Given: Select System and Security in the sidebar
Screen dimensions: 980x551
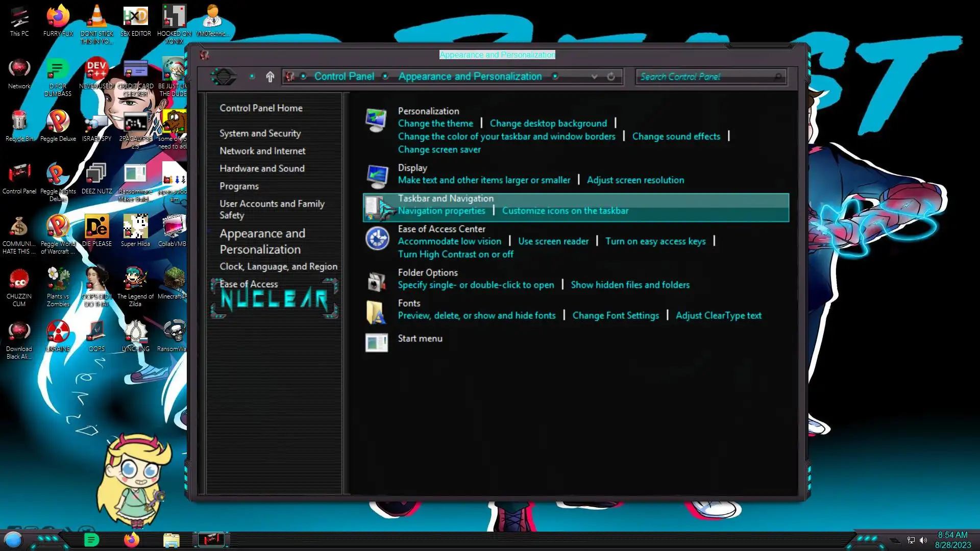Looking at the screenshot, I should tap(260, 133).
